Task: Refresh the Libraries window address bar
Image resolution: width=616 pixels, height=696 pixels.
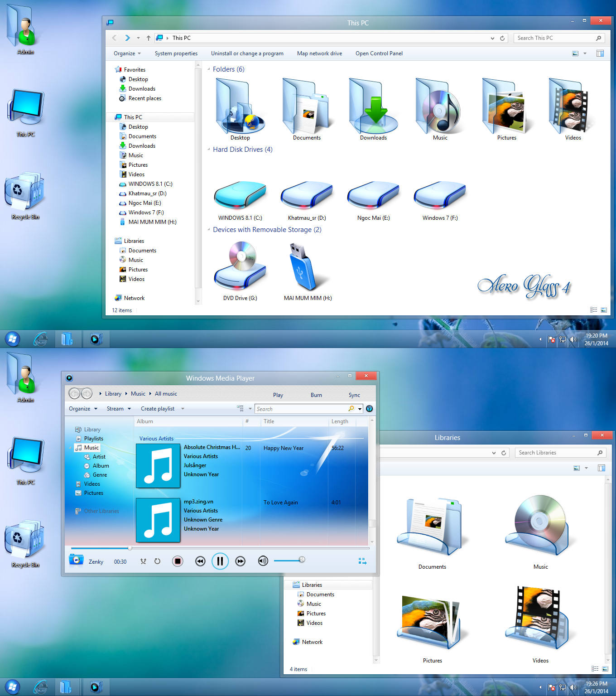Action: [504, 453]
